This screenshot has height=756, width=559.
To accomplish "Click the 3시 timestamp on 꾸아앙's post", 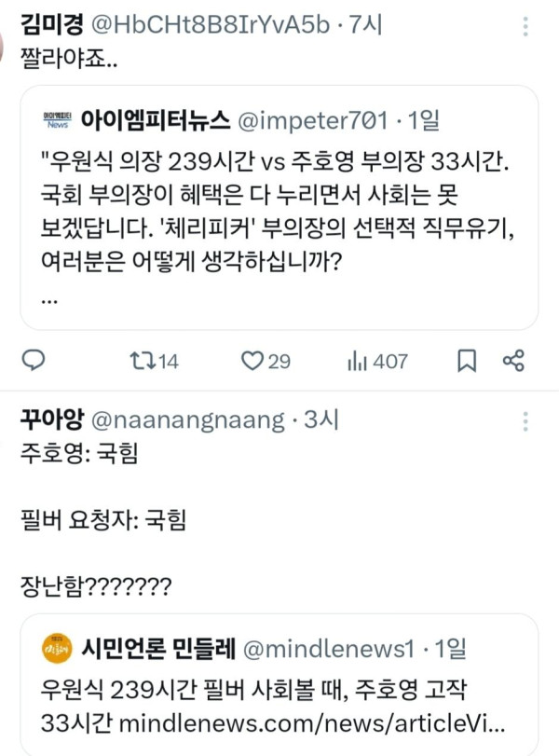I will tap(321, 420).
